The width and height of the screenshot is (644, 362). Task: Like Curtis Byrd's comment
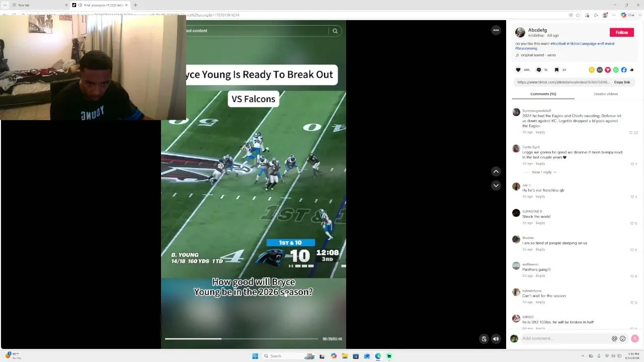click(x=633, y=164)
